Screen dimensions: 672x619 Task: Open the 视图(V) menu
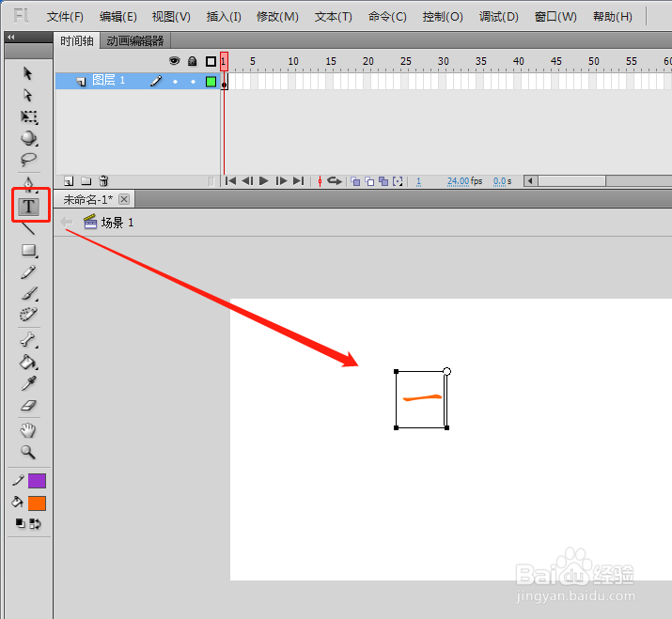[x=171, y=17]
